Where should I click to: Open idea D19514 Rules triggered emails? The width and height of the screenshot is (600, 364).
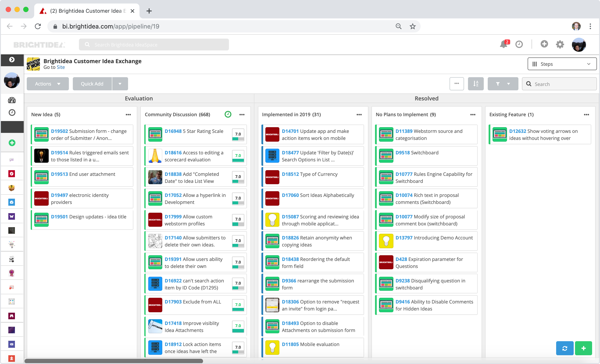click(x=82, y=156)
